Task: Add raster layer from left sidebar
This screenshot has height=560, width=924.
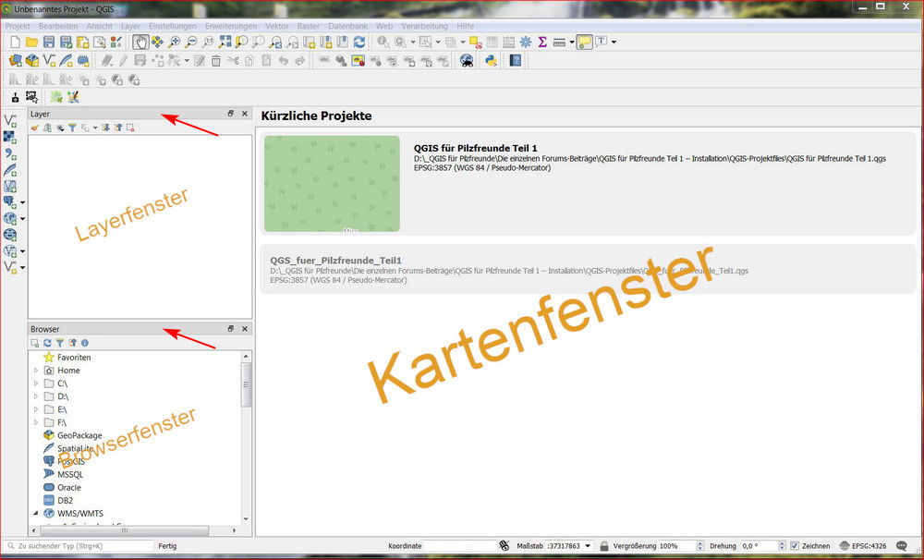Action: (10, 138)
